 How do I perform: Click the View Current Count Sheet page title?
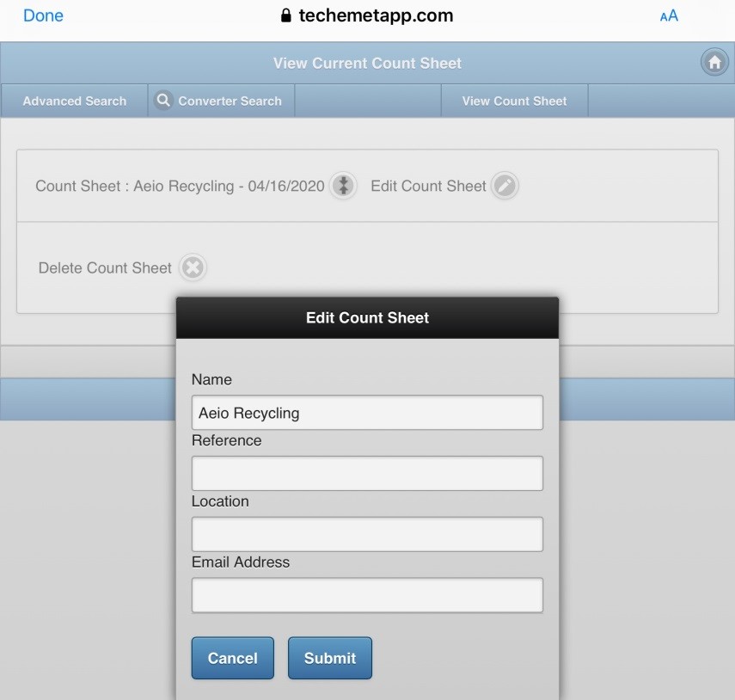coord(367,63)
